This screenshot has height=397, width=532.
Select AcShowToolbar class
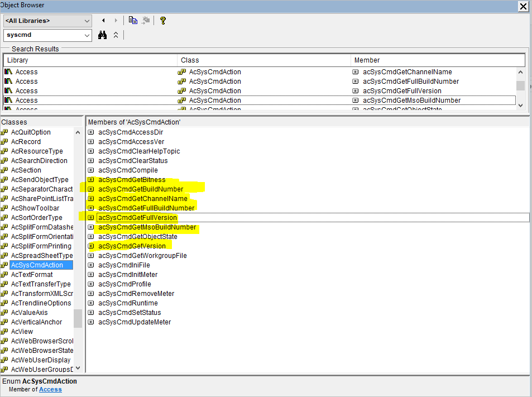35,208
